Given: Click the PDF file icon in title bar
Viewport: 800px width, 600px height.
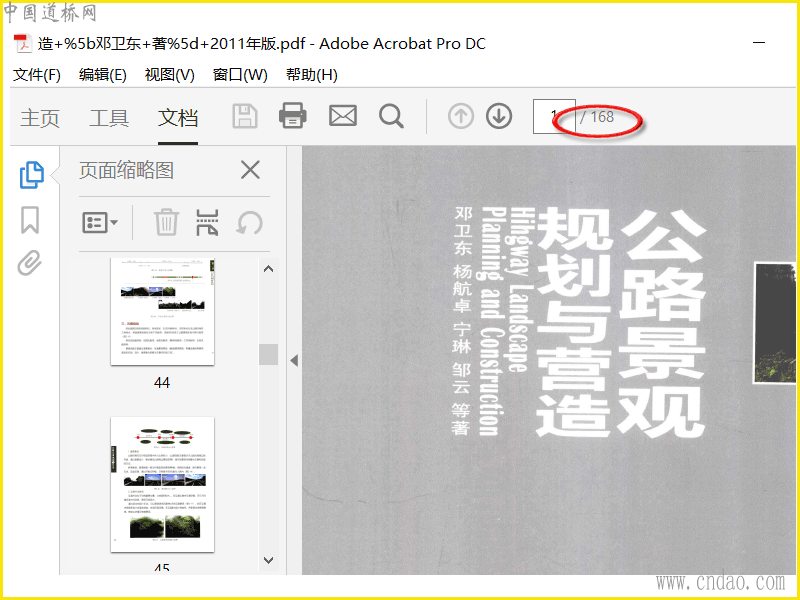Looking at the screenshot, I should 22,44.
